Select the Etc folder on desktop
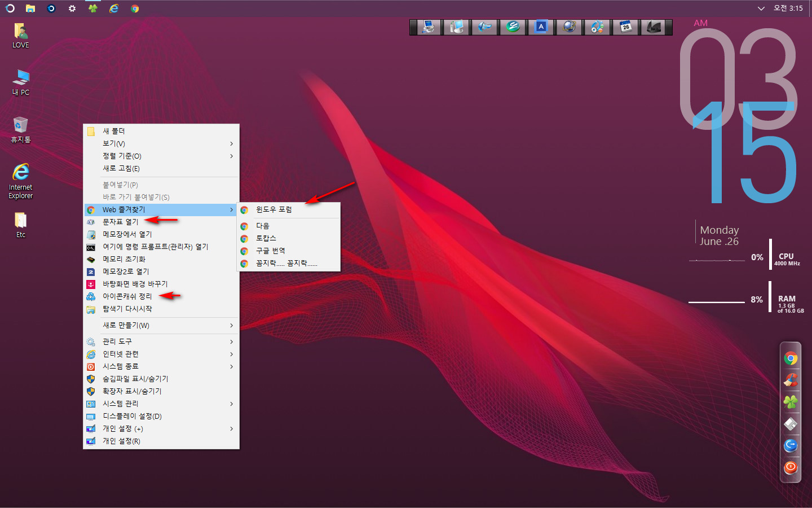Viewport: 812px width, 508px height. click(20, 225)
